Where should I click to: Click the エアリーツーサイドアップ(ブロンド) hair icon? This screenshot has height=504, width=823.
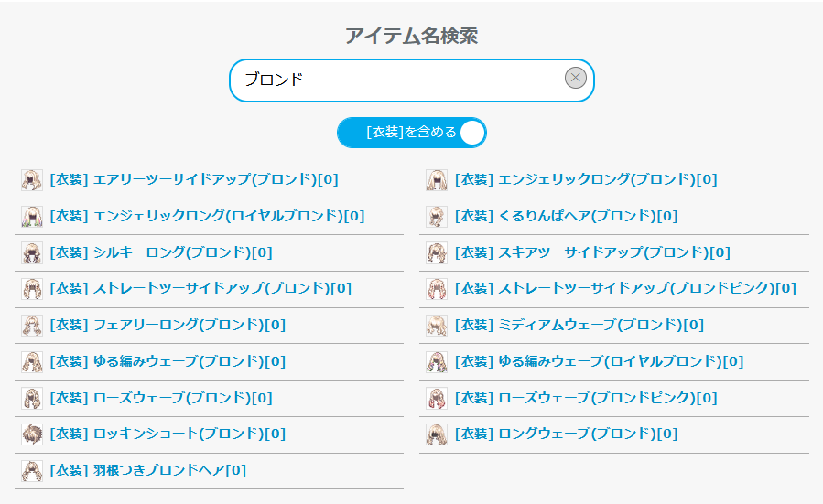(x=32, y=180)
